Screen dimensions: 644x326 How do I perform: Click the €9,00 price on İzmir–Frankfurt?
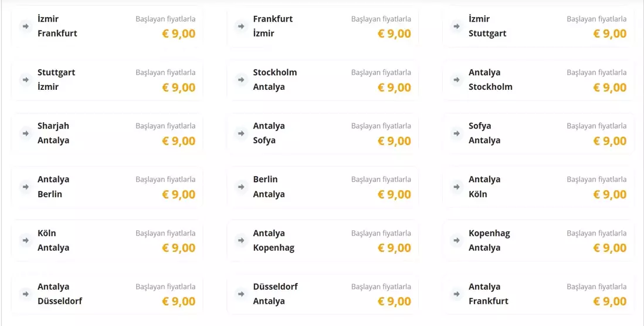pyautogui.click(x=179, y=33)
